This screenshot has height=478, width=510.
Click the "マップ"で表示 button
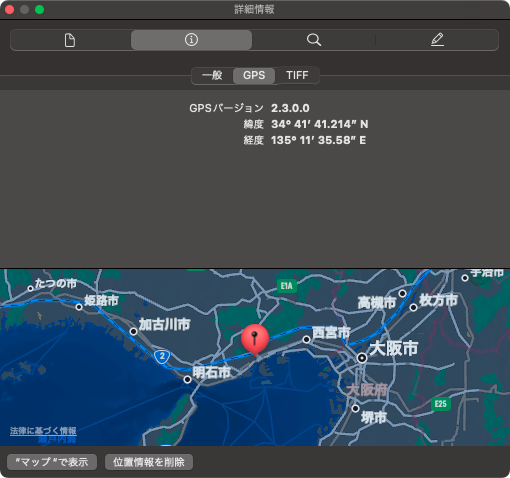click(52, 462)
